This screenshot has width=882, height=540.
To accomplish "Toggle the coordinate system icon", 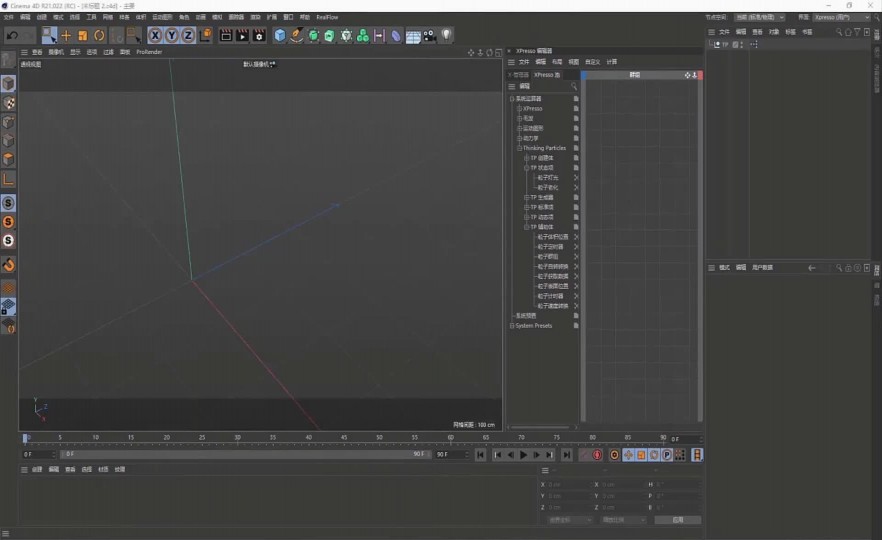I will point(205,35).
